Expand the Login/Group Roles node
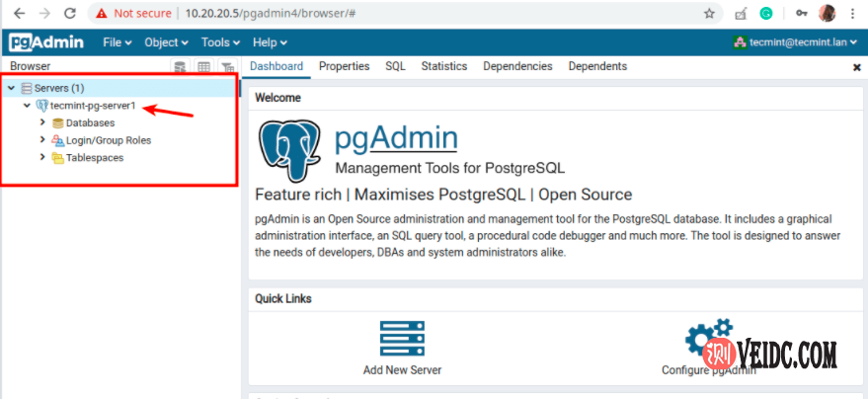This screenshot has width=868, height=399. [42, 140]
